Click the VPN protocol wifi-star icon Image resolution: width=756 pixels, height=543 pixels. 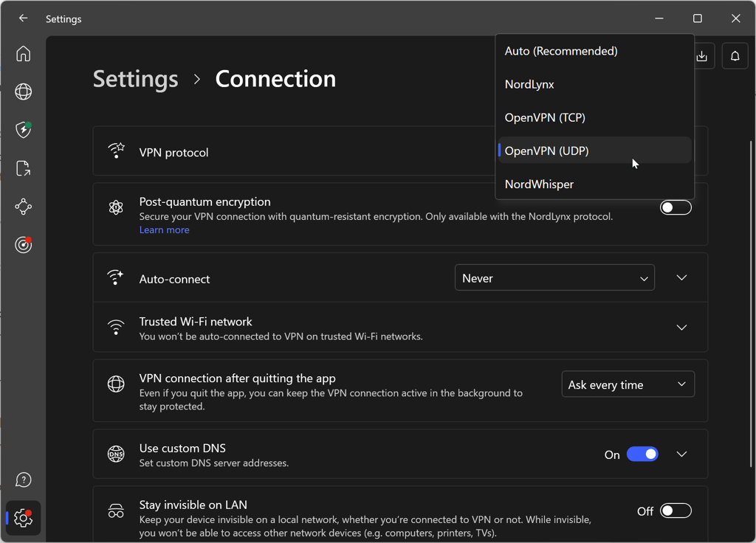coord(116,151)
